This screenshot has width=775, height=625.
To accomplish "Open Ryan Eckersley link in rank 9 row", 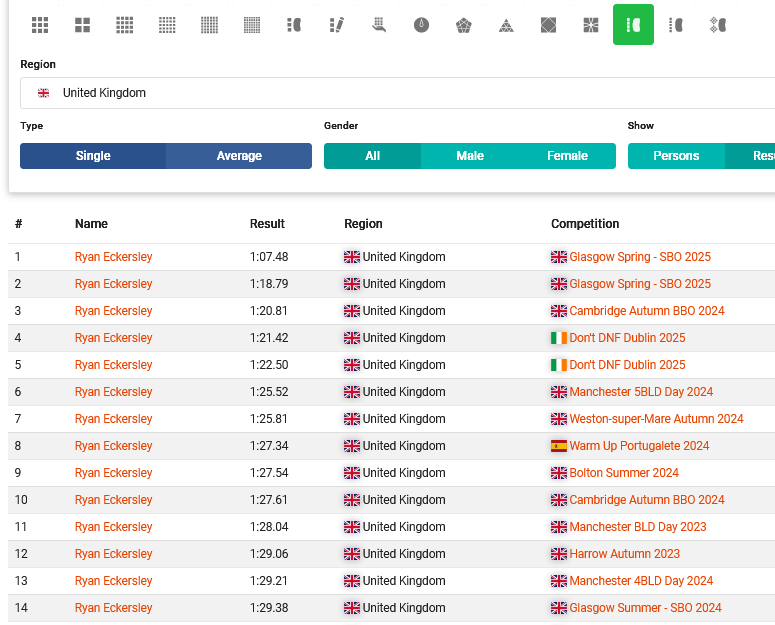I will coord(113,473).
